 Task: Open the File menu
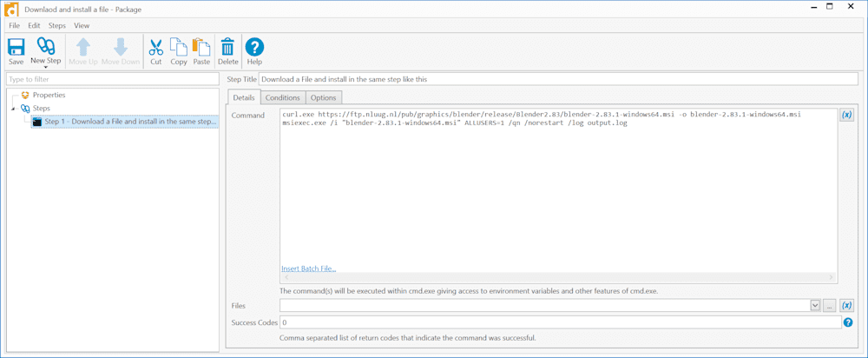click(x=14, y=25)
